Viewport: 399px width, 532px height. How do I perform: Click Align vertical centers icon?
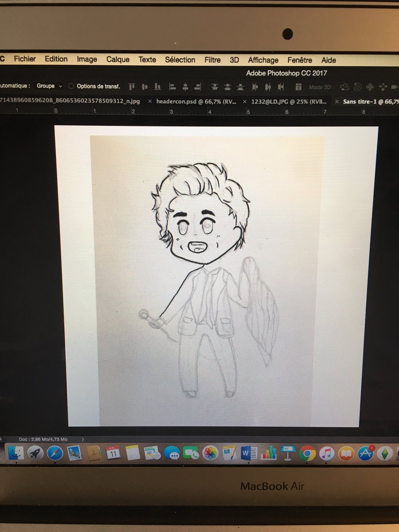(145, 86)
